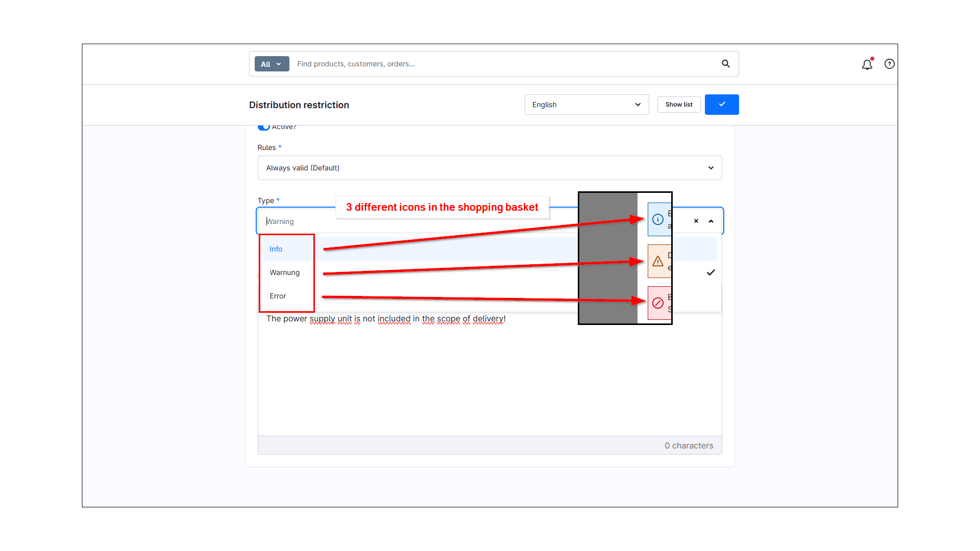
Task: Collapse the Type dropdown with the up arrow
Action: tap(711, 221)
